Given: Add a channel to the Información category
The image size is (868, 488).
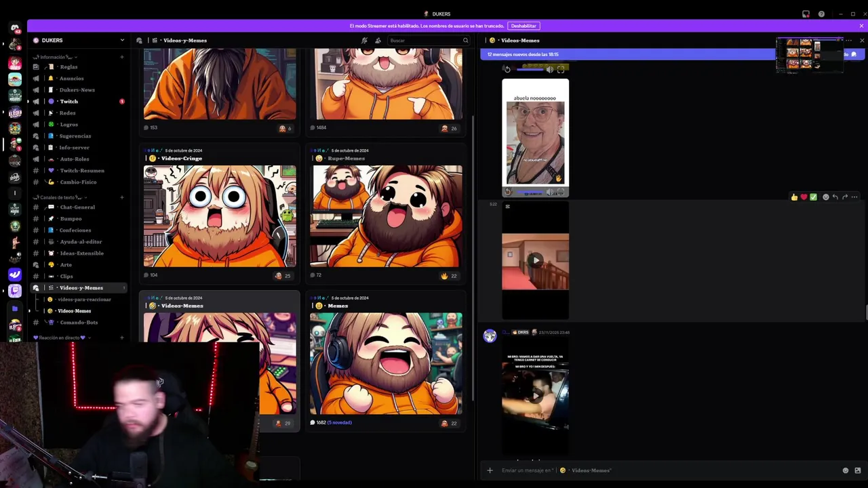Looking at the screenshot, I should (122, 57).
